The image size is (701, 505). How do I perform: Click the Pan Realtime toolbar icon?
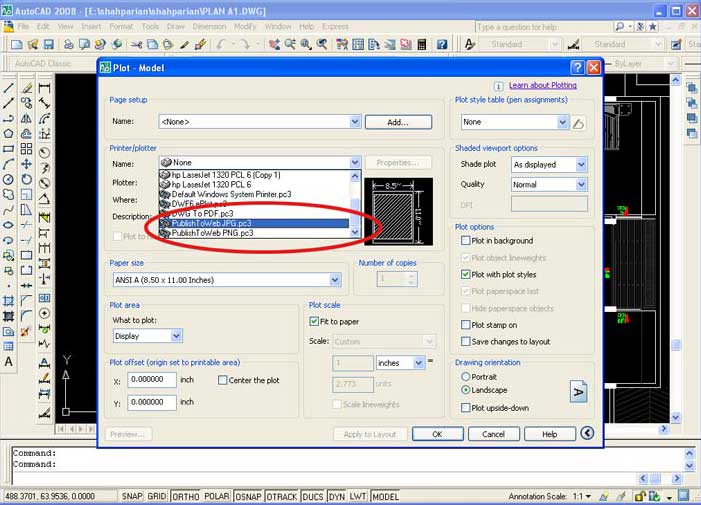274,44
